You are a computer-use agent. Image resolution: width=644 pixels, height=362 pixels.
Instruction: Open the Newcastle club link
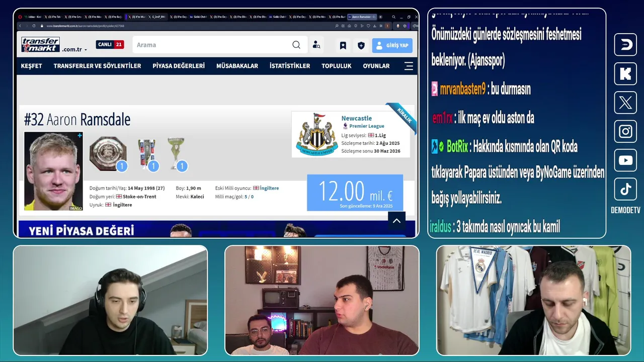coord(357,118)
